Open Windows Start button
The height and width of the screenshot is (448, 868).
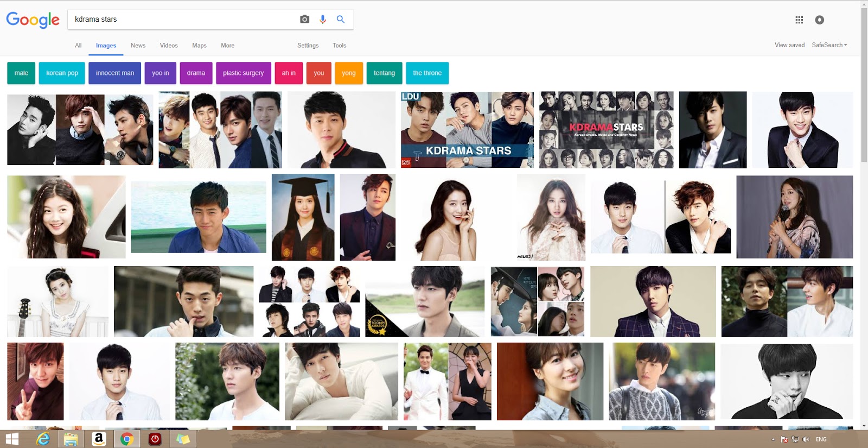12,439
